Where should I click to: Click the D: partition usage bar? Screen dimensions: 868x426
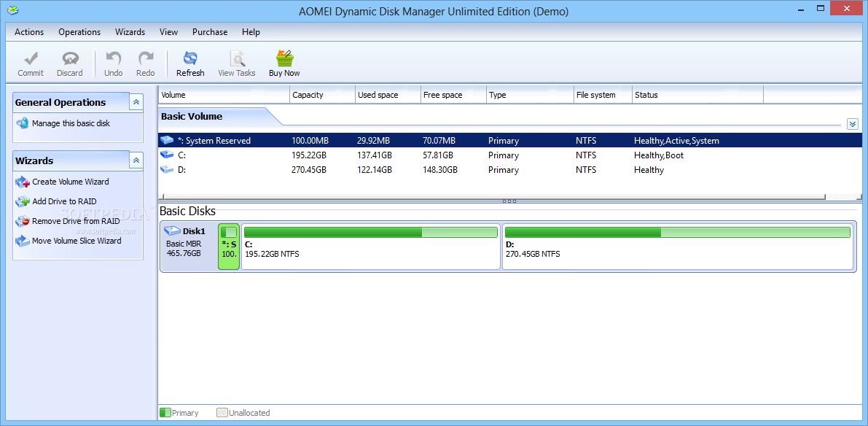[678, 233]
